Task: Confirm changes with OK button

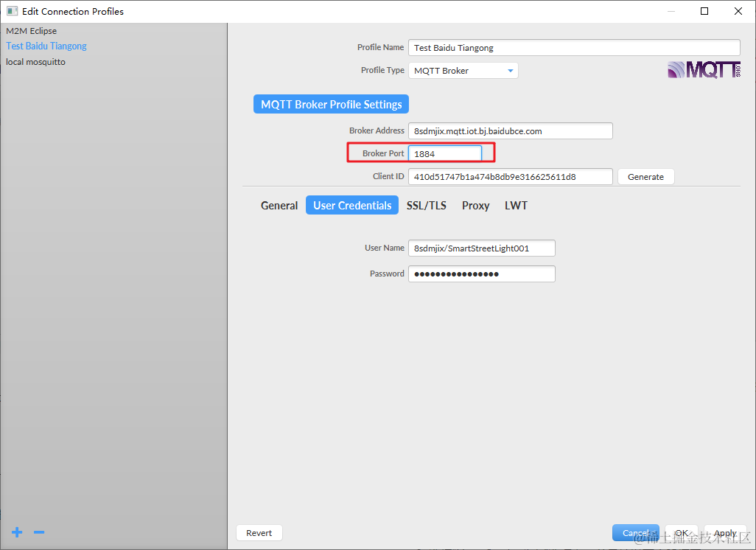Action: pos(682,532)
